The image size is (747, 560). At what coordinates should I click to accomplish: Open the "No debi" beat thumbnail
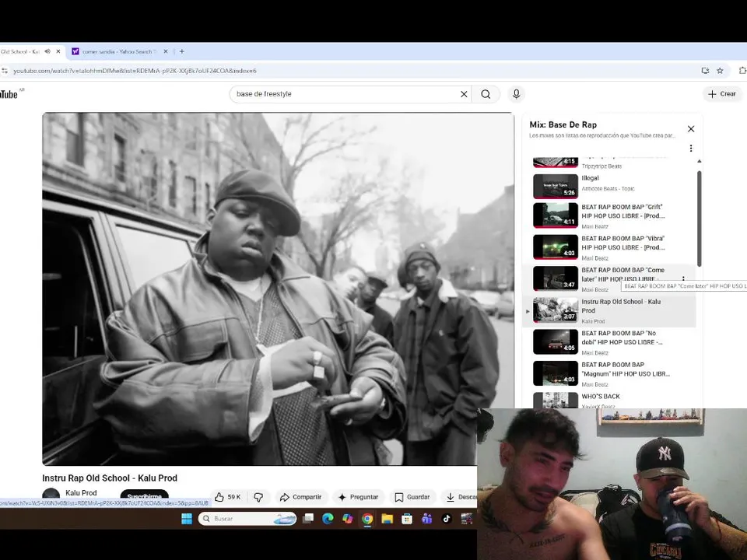[555, 342]
